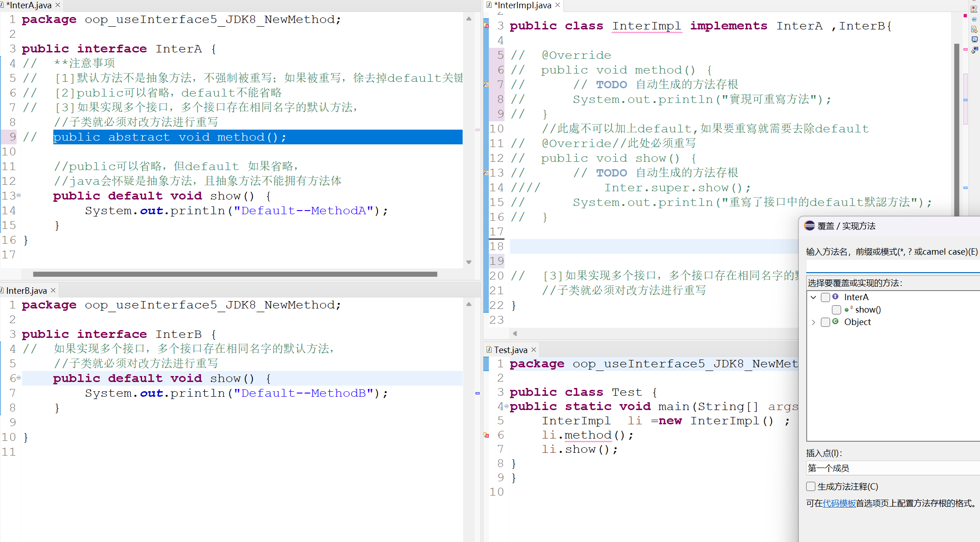Open the 代码模板 preferences link
The height and width of the screenshot is (542, 980).
click(839, 503)
